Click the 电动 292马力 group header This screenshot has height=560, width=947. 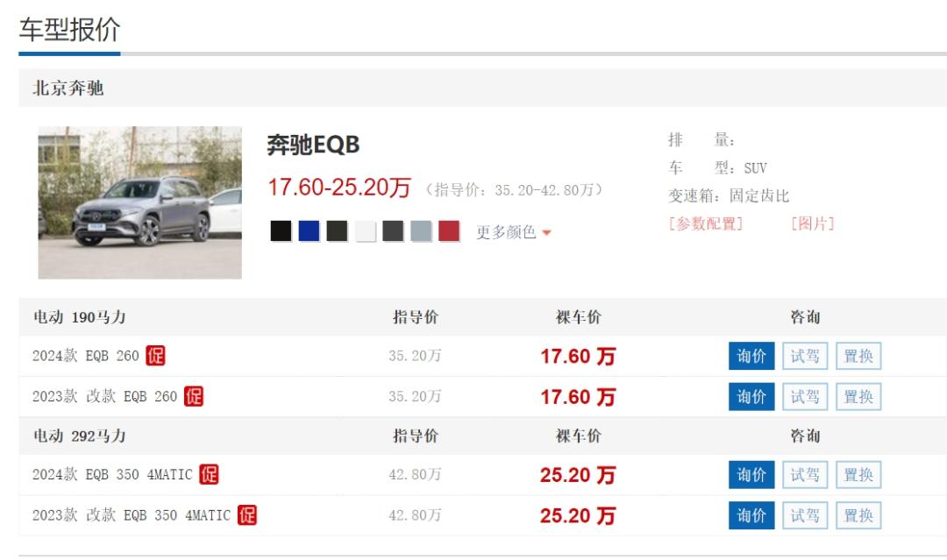click(x=79, y=436)
